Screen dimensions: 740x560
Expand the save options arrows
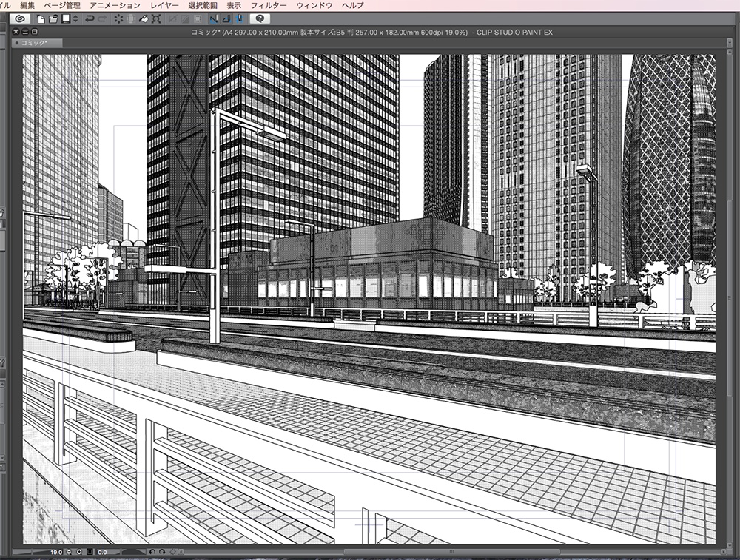[x=75, y=19]
